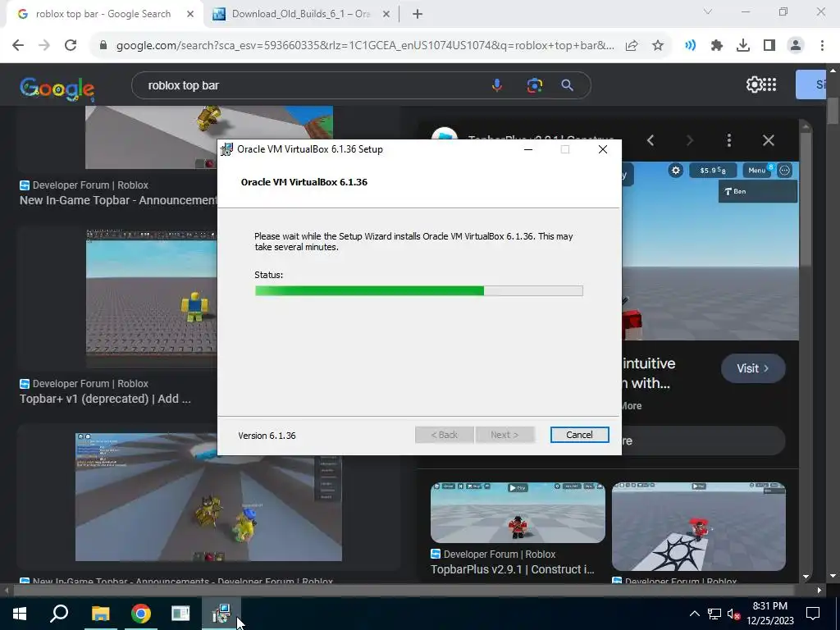Open Google apps grid icon
This screenshot has height=630, width=840.
point(769,84)
